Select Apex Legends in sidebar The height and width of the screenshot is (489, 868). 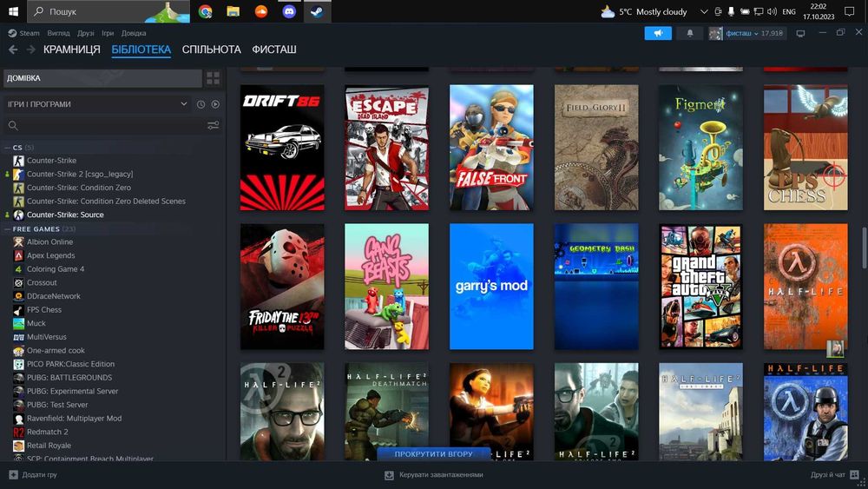(51, 255)
